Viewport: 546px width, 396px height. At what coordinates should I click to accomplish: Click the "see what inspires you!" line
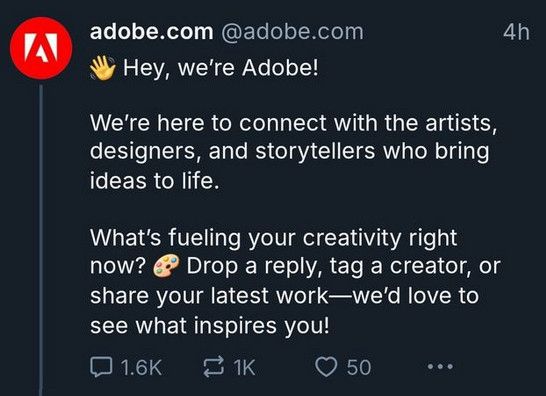tap(209, 326)
